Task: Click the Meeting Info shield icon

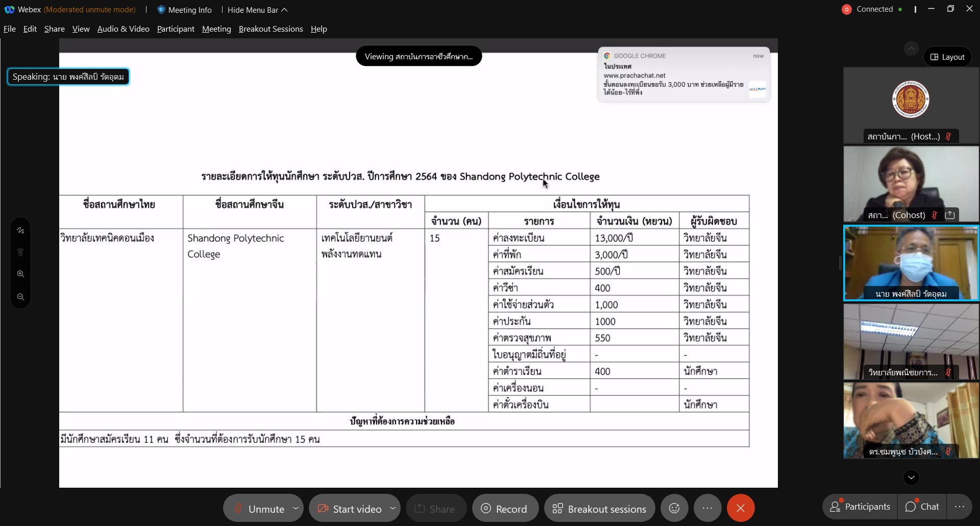Action: tap(161, 10)
